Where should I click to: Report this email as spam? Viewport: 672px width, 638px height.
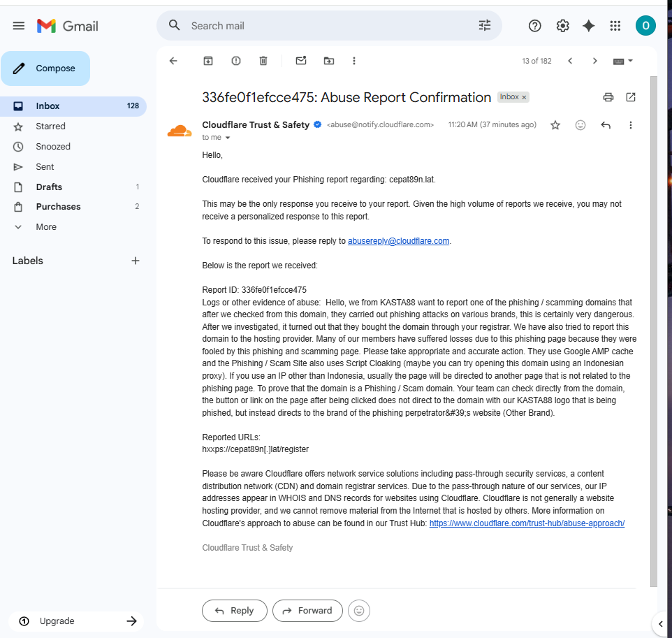235,61
